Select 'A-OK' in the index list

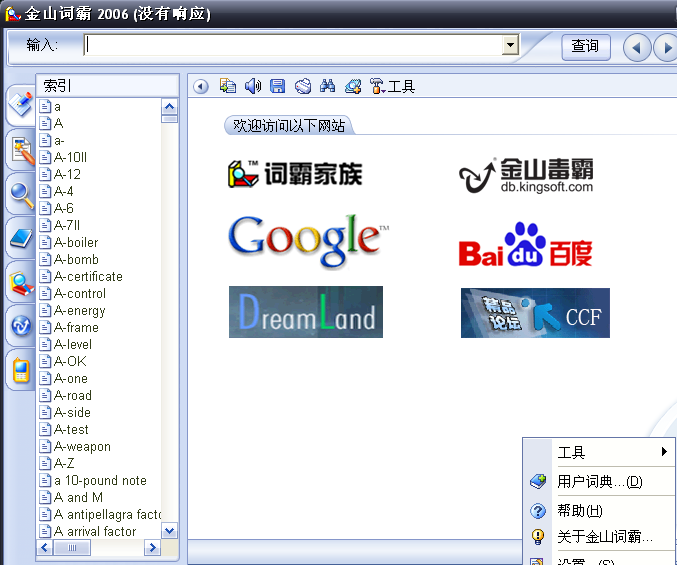pos(70,361)
